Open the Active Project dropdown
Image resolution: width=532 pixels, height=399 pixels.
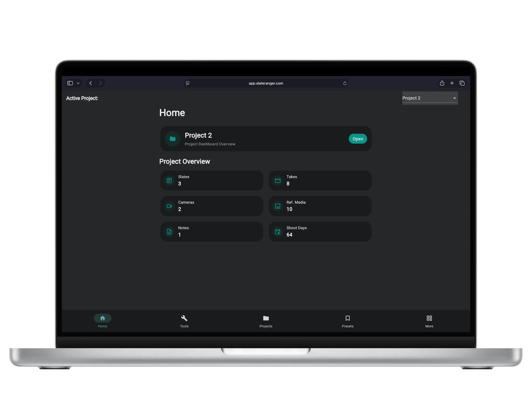(430, 98)
